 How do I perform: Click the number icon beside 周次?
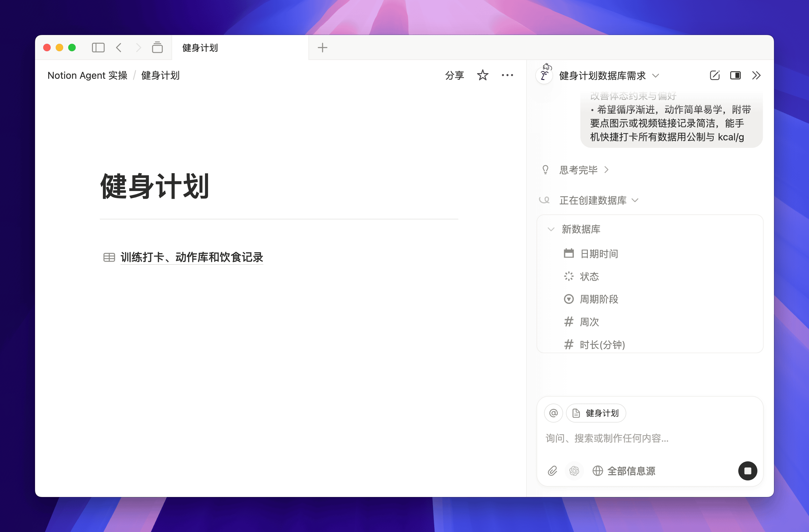[x=569, y=322]
